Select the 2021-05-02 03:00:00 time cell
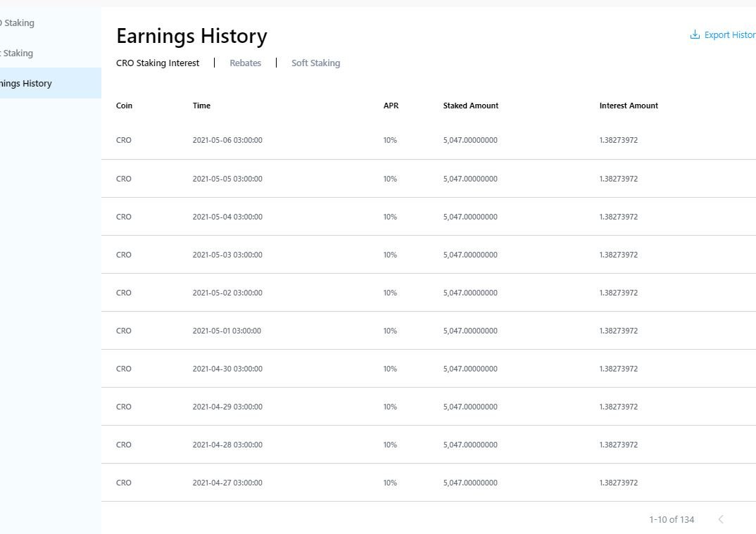The width and height of the screenshot is (756, 534). (227, 293)
